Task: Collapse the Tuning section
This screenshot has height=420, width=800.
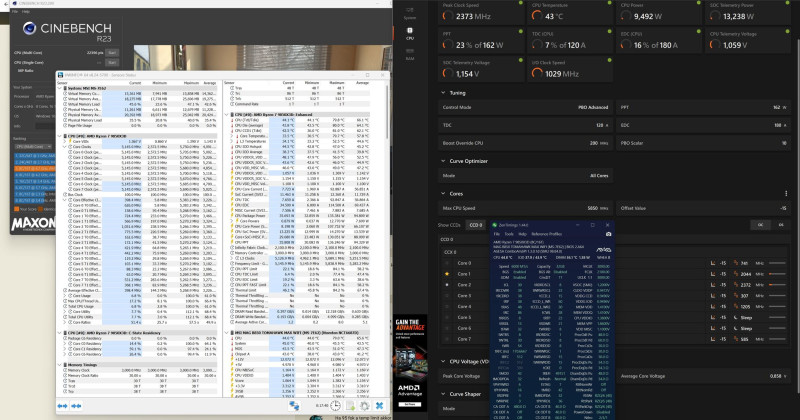Action: 443,93
